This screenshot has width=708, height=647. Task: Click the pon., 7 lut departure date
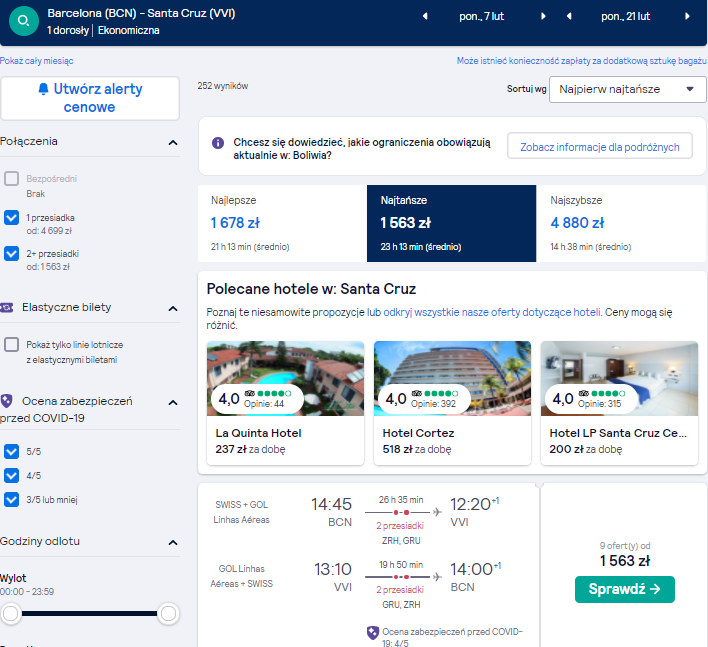click(x=481, y=17)
